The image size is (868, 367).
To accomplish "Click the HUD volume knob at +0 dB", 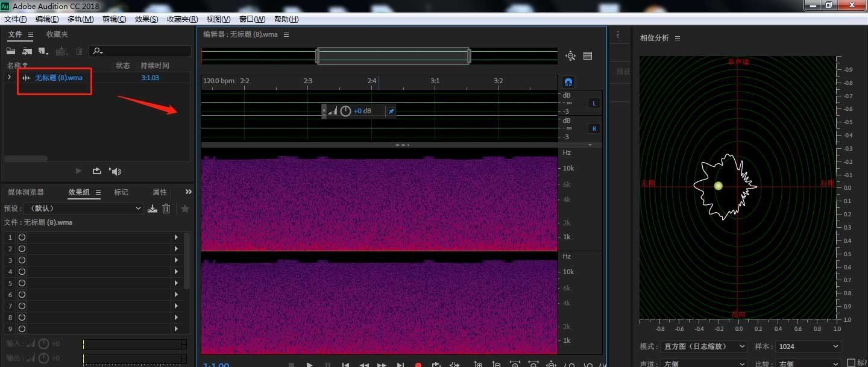I will click(x=345, y=111).
